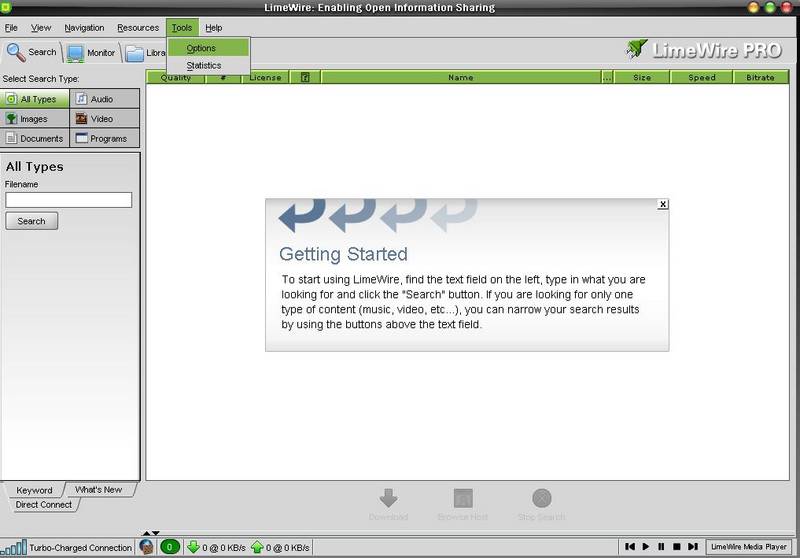800x558 pixels.
Task: Select Programs search type
Action: tap(105, 138)
